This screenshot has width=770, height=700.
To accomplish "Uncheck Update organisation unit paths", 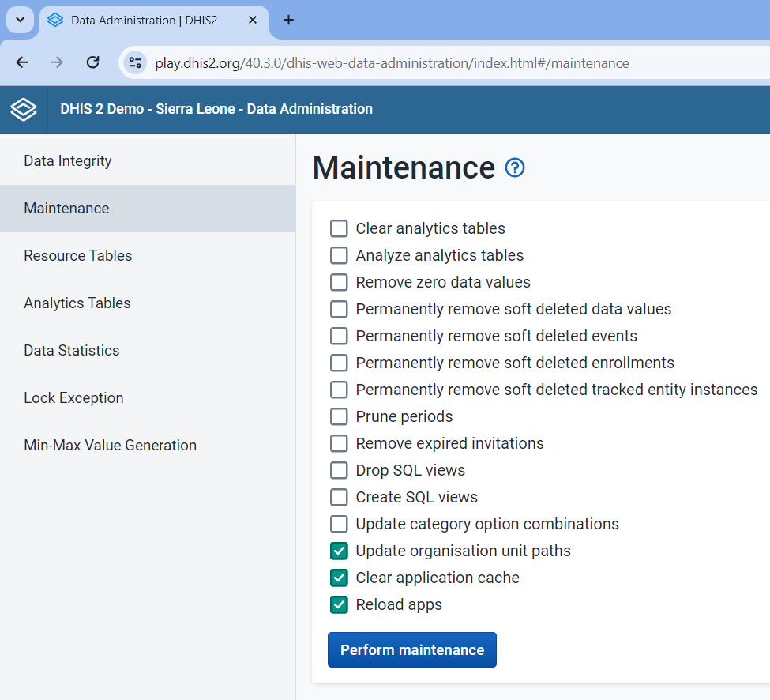I will [x=339, y=551].
